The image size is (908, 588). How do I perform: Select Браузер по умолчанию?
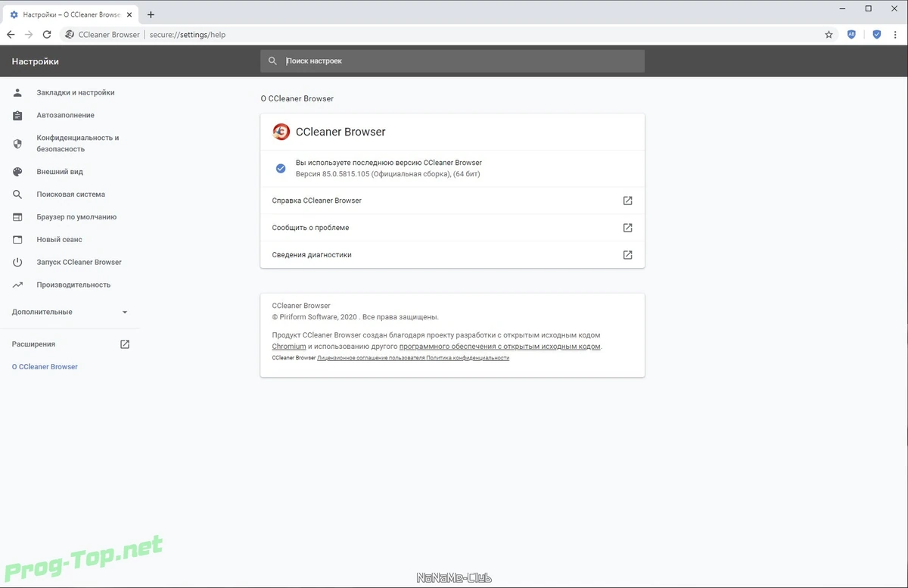point(76,217)
